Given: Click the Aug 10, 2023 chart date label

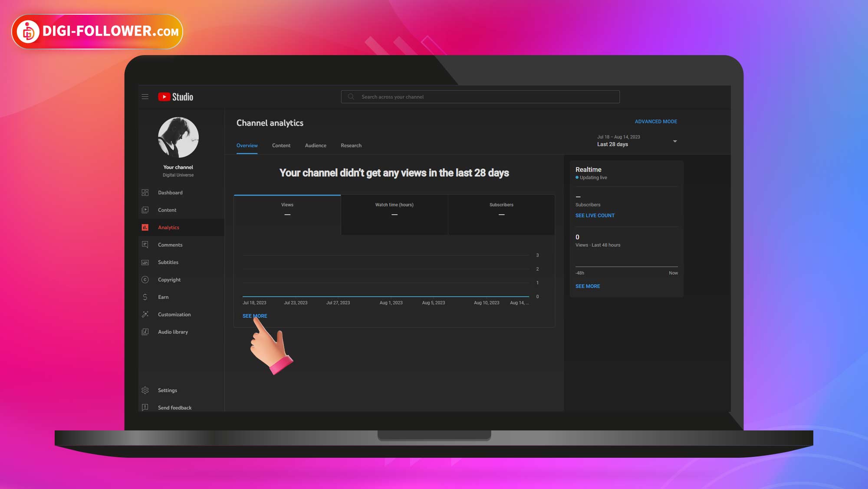Looking at the screenshot, I should (487, 303).
